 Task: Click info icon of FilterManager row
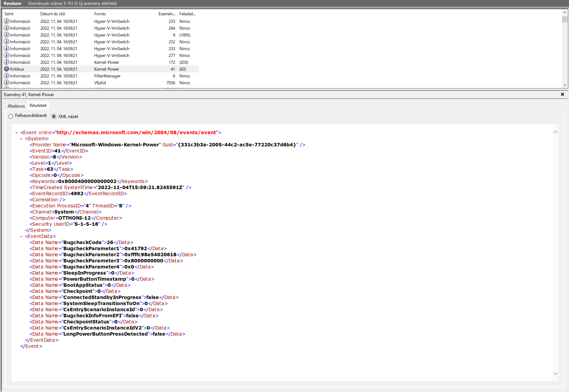click(7, 76)
